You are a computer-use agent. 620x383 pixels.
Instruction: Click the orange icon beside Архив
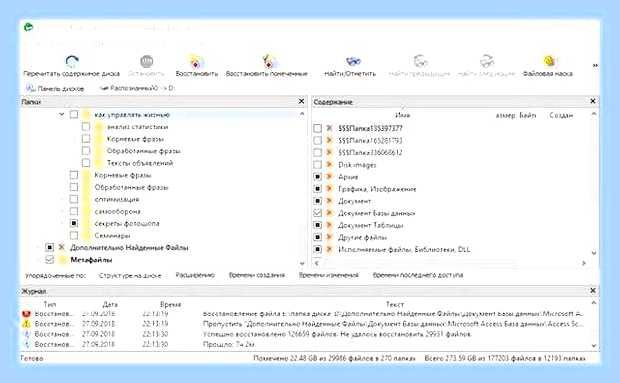(329, 177)
